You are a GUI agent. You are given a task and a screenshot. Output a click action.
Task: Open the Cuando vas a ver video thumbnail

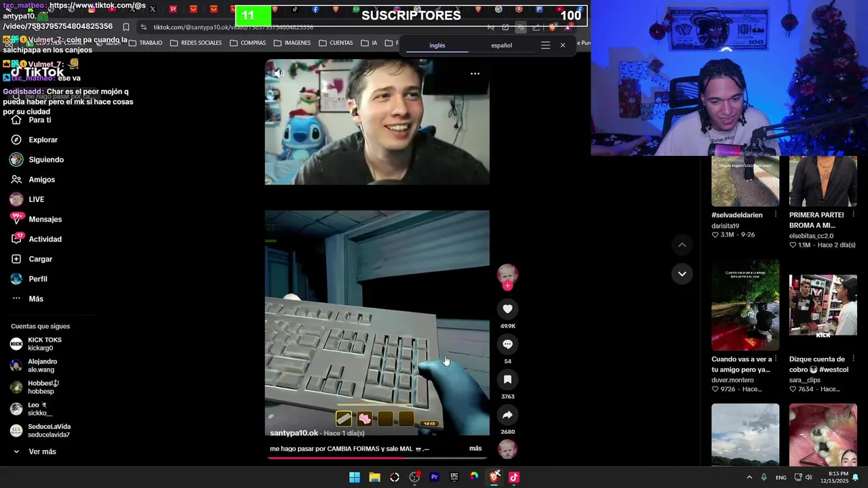coord(745,305)
